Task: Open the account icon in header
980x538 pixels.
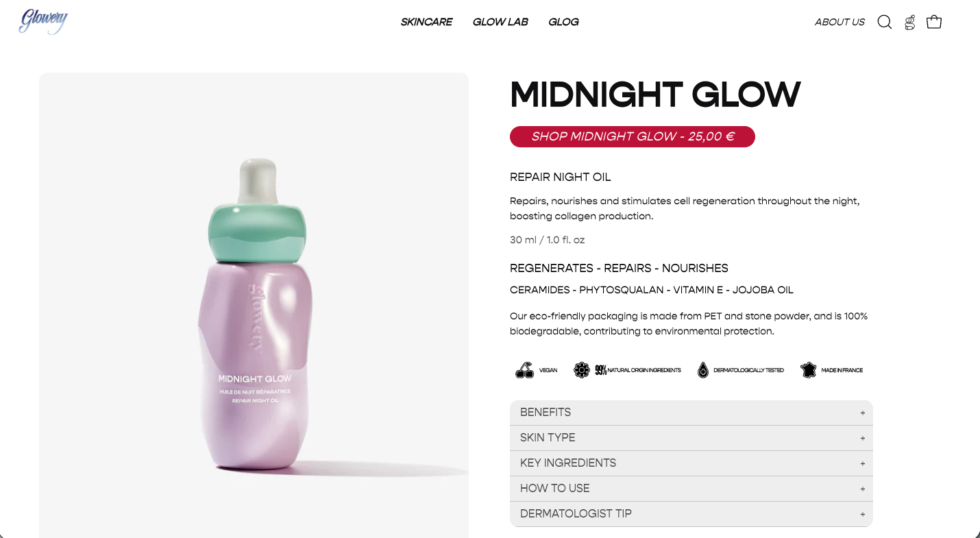Action: point(909,22)
